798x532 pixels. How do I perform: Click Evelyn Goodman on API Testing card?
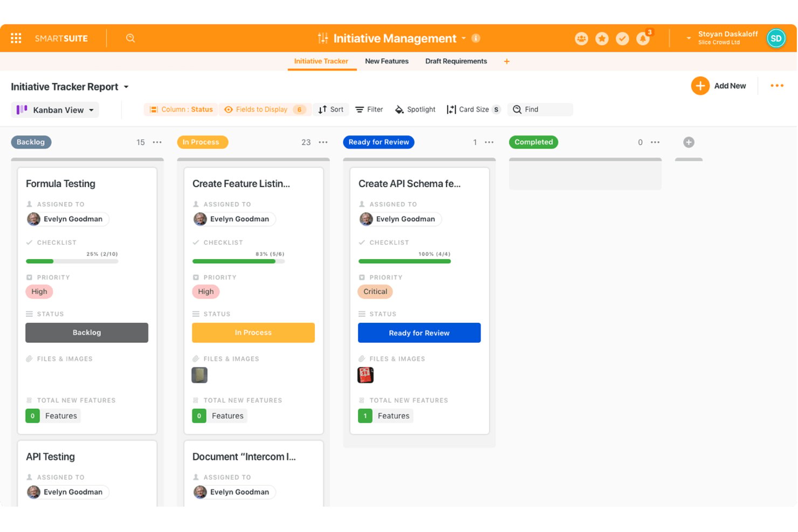point(67,492)
